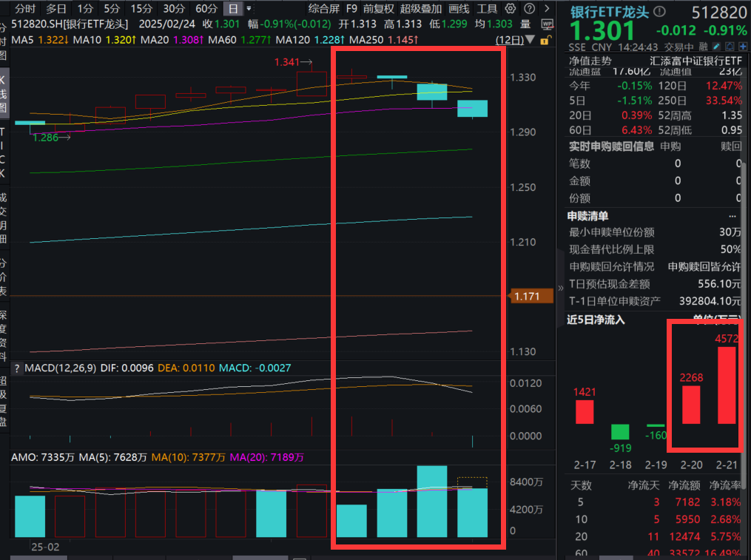Screen dimensions: 751x560
Task: Open the chart settings gear icon
Action: (511, 9)
